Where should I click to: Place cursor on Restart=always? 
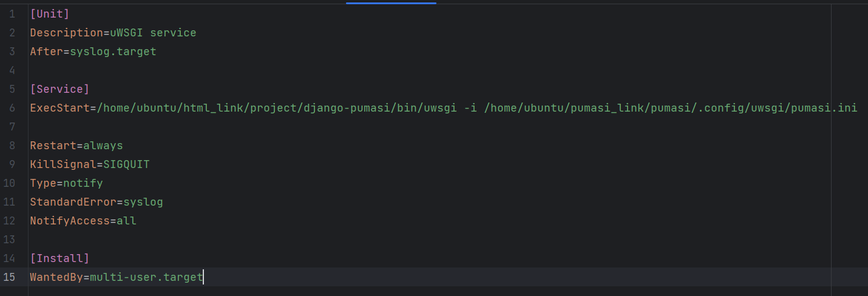coord(76,146)
